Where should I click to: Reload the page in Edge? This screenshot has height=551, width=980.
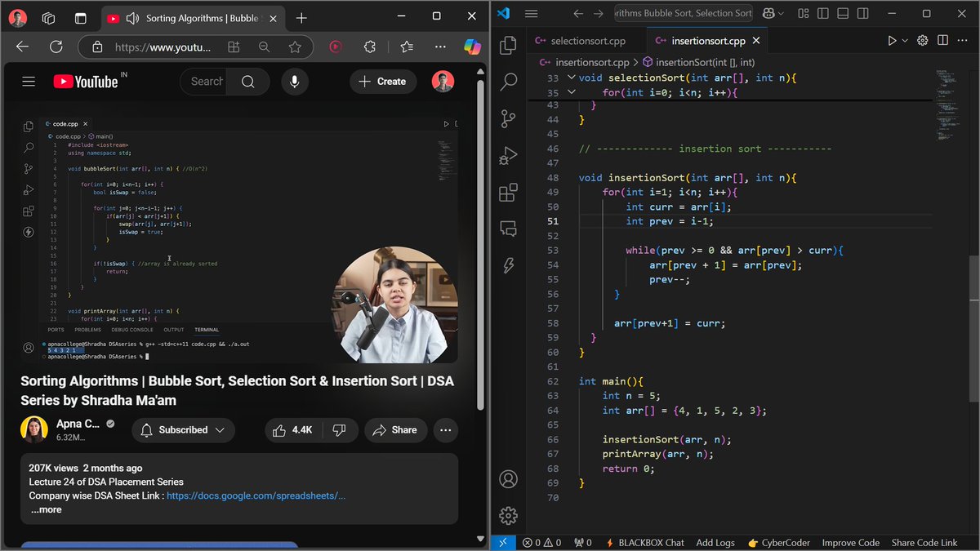(56, 47)
